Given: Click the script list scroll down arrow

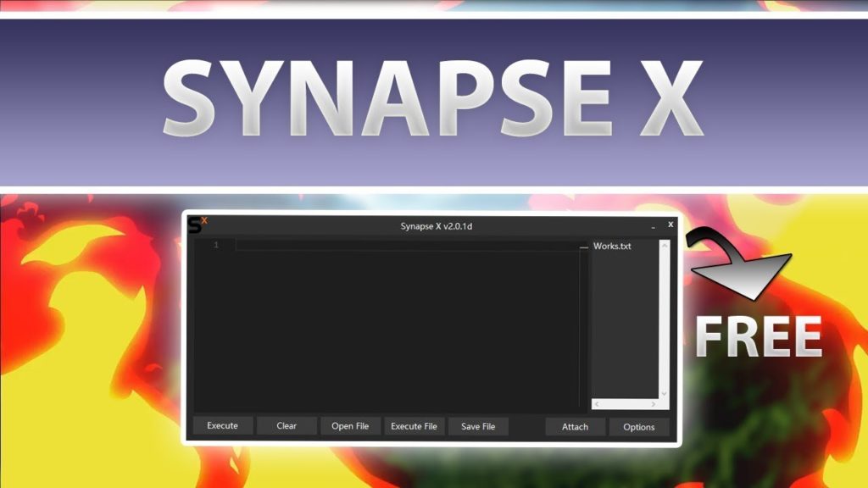Looking at the screenshot, I should click(665, 393).
